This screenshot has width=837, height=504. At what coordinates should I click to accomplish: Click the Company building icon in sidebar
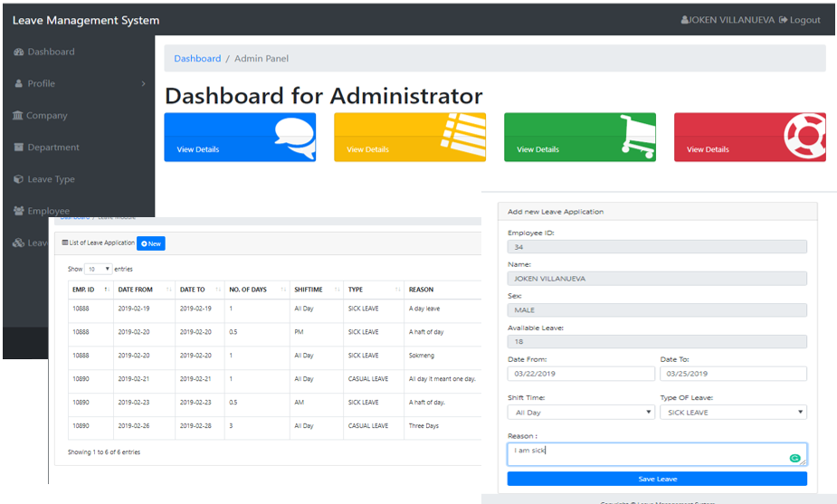[17, 115]
